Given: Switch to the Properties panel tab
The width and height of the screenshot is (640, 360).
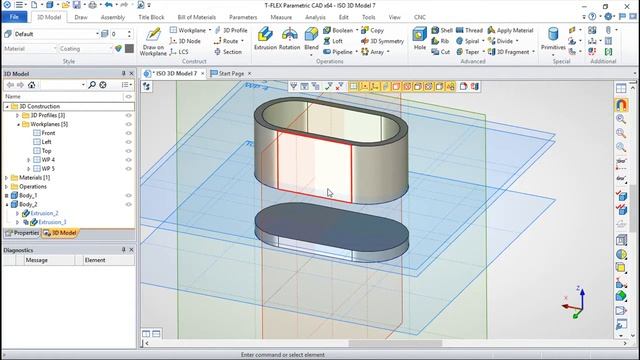Looking at the screenshot, I should coord(22,233).
